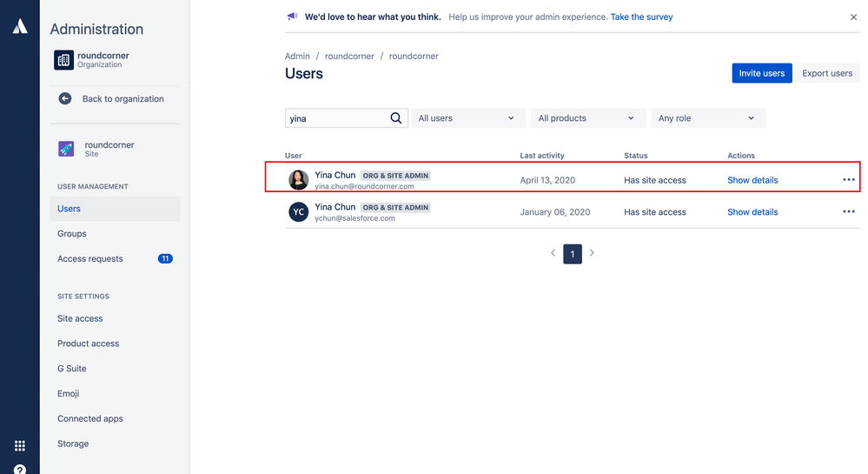
Task: Click the Atlassian logo icon
Action: (x=19, y=27)
